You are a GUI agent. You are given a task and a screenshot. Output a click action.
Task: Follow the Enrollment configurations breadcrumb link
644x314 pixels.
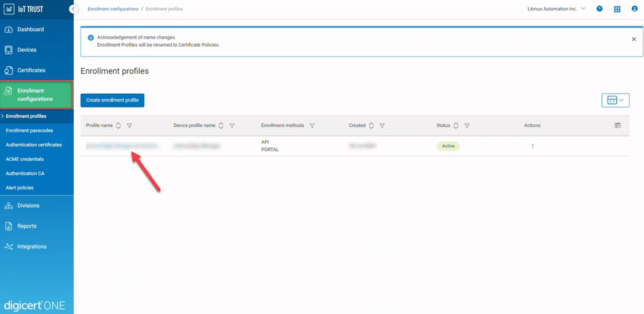pos(113,9)
